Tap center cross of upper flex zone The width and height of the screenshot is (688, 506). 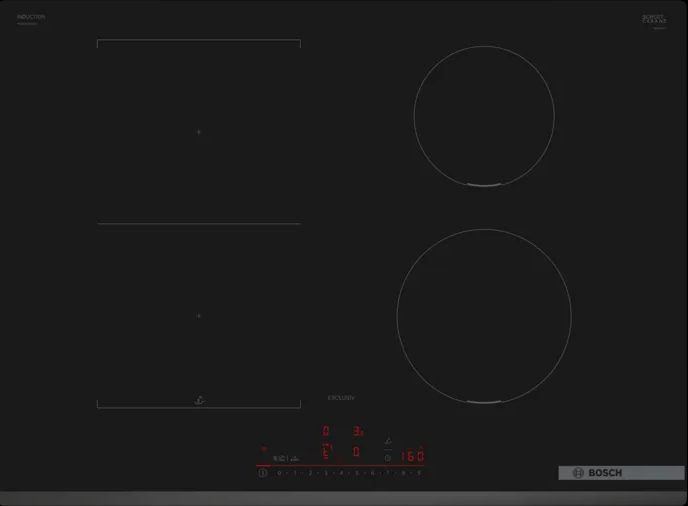pyautogui.click(x=199, y=132)
